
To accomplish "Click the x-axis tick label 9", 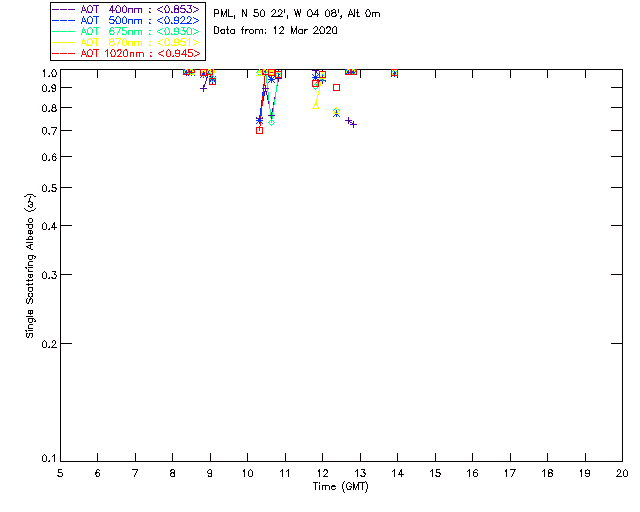I will coord(210,474).
